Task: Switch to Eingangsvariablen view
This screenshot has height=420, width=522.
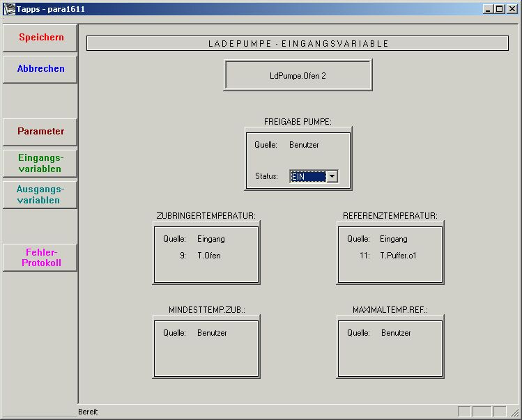Action: [x=40, y=163]
